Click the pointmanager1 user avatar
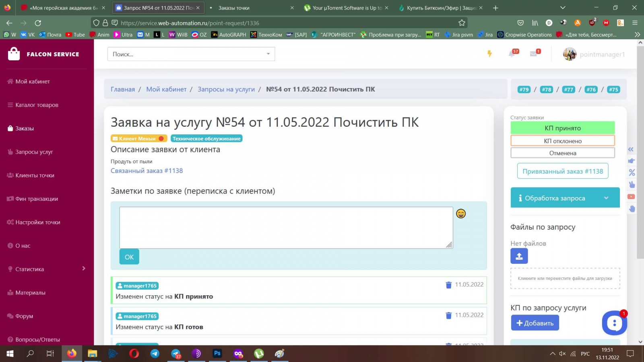The image size is (644, 362). [570, 54]
